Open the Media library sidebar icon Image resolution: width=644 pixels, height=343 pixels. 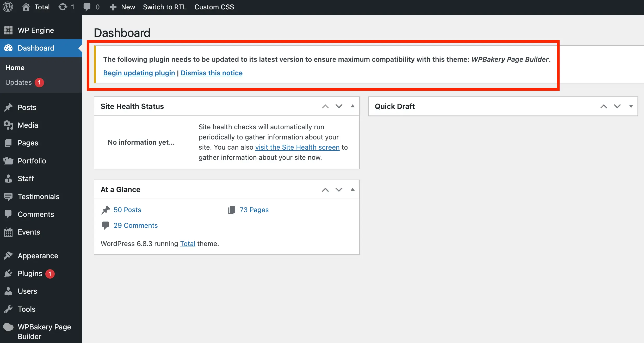[x=8, y=125]
